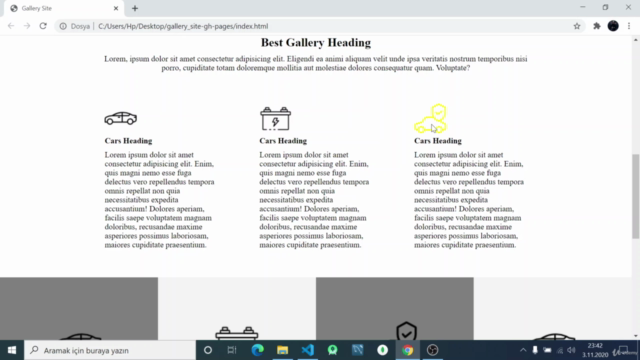Click gray tile with car silhouette at left
The height and width of the screenshot is (360, 640).
pos(79,309)
